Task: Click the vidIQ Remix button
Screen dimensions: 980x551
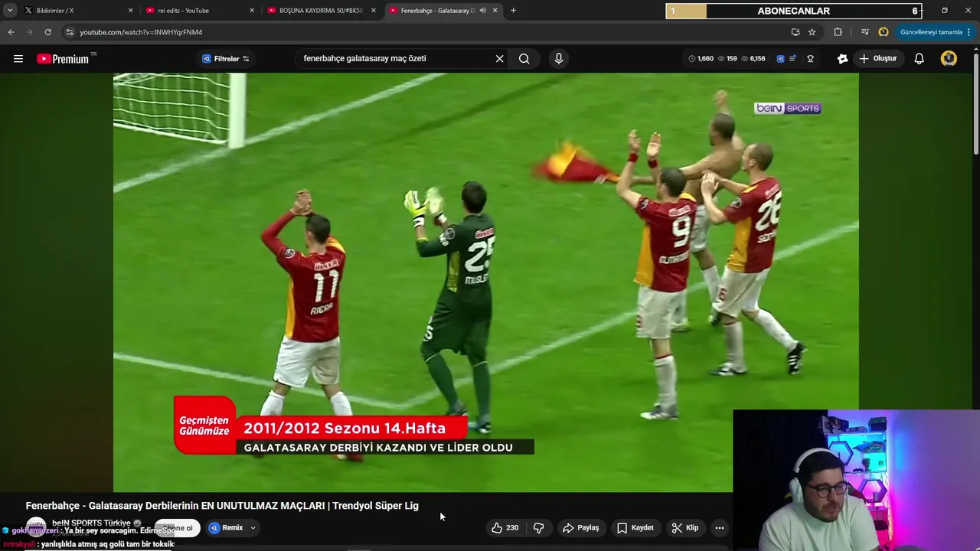Action: (227, 527)
